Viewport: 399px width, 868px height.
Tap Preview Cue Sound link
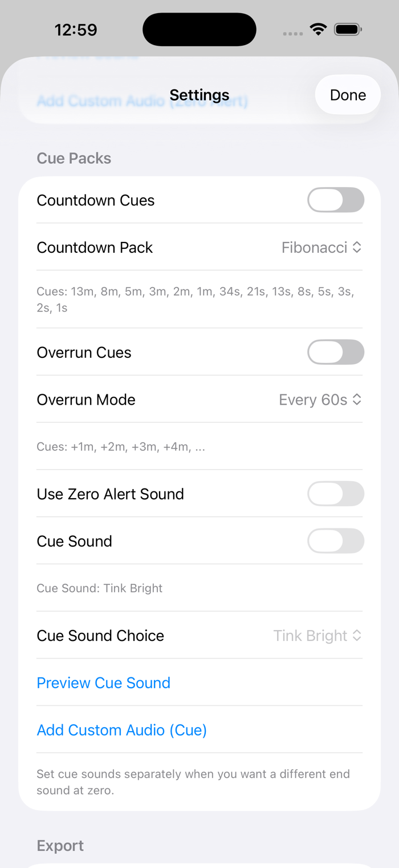[x=103, y=683]
